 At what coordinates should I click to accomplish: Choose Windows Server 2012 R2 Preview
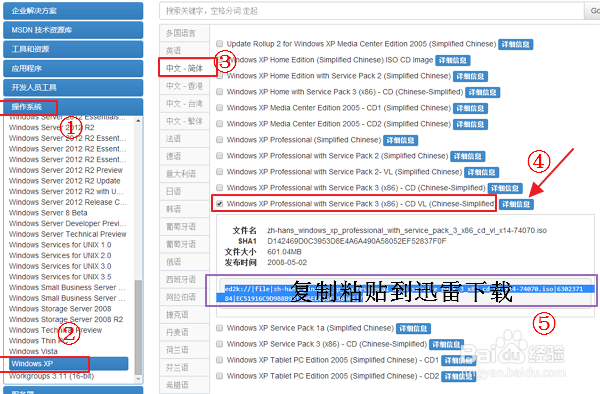[x=66, y=170]
